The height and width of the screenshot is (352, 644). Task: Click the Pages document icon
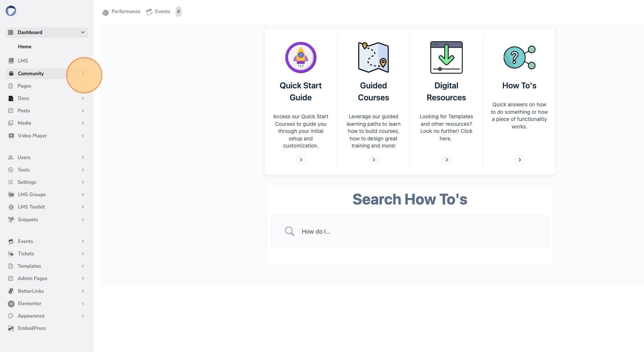pos(11,86)
